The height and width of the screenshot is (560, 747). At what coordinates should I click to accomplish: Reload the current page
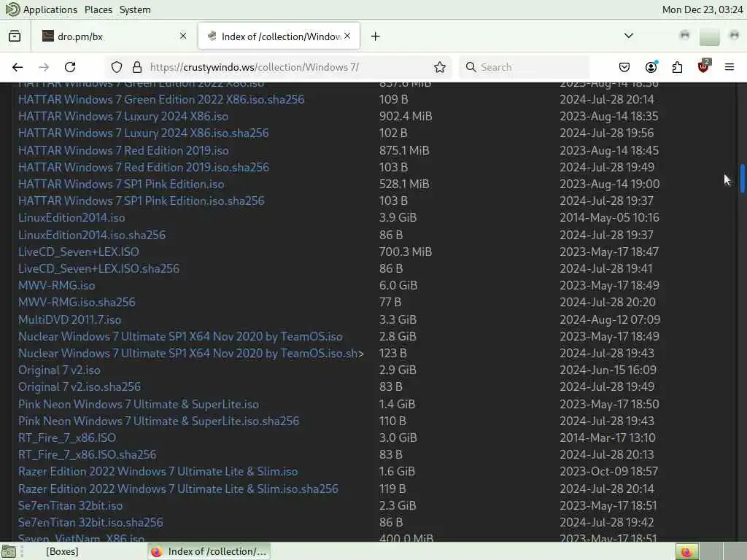click(x=70, y=67)
